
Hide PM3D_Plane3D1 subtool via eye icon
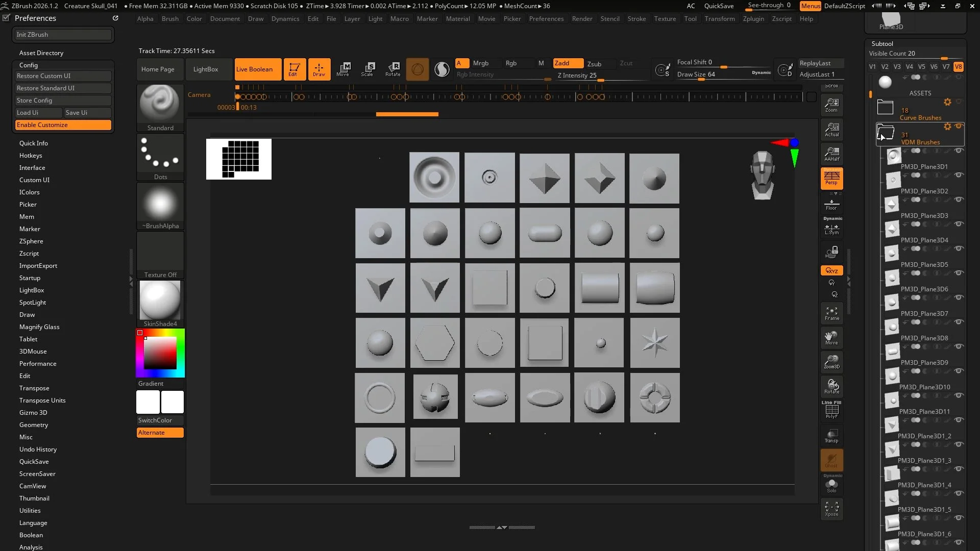959,151
